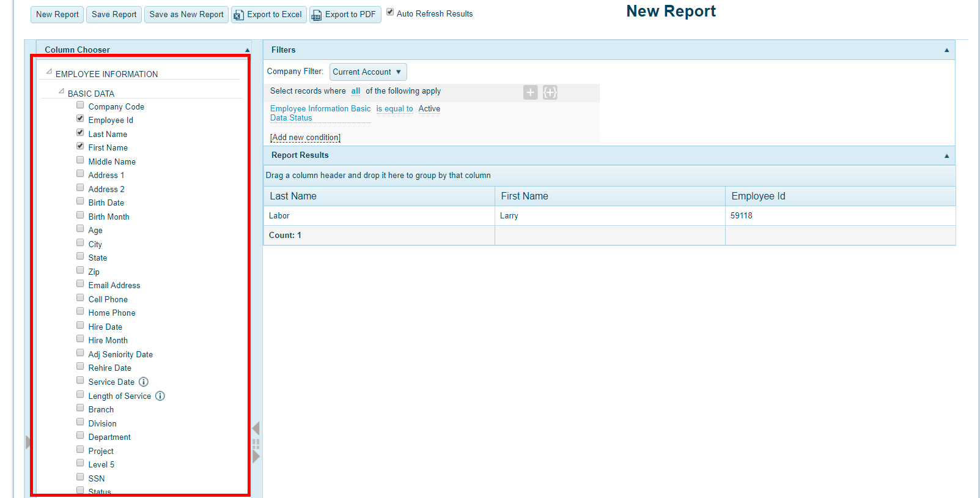Collapse the Column Chooser panel arrow
Image resolution: width=980 pixels, height=498 pixels.
pyautogui.click(x=247, y=50)
